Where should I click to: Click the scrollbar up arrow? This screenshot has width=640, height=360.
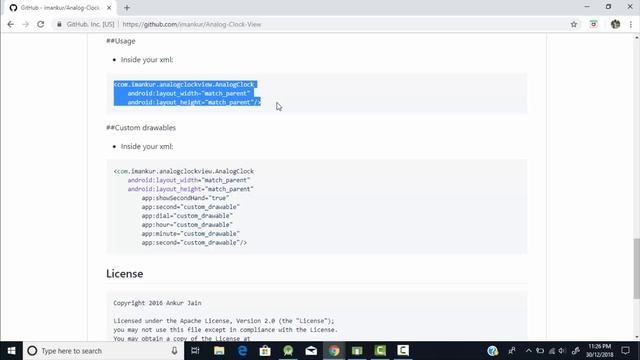(x=636, y=38)
